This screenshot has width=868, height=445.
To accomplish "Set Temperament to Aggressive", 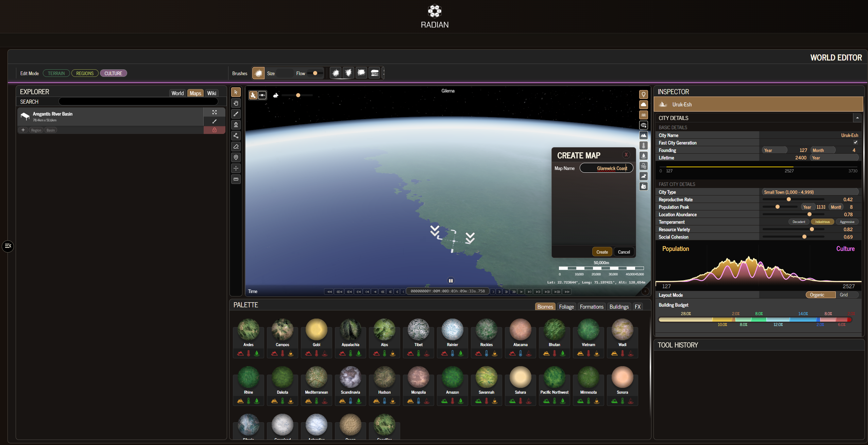I will pyautogui.click(x=847, y=222).
